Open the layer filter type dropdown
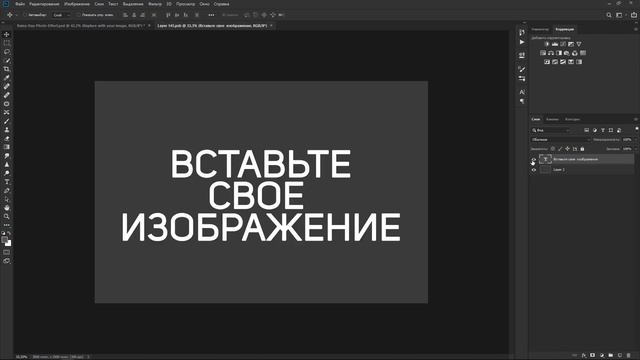Image resolution: width=640 pixels, height=360 pixels. click(551, 130)
